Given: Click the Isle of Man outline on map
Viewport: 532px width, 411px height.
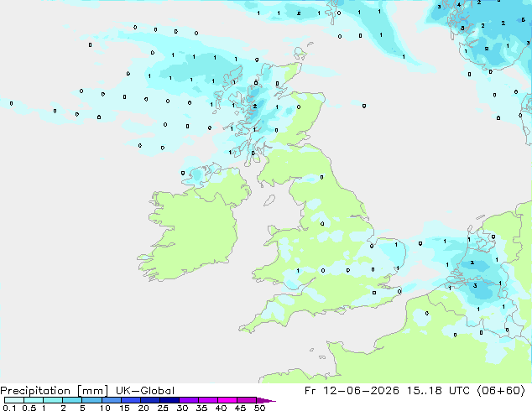Looking at the screenshot, I should pyautogui.click(x=269, y=200).
